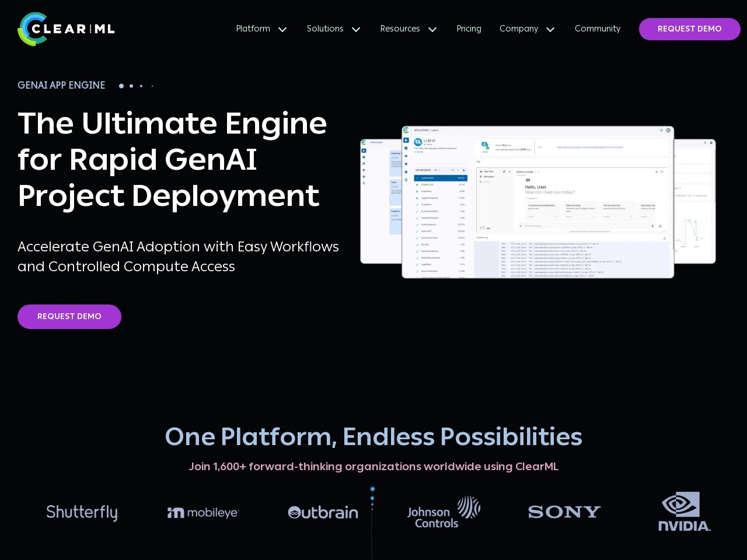Click the Shutterfly logo
The width and height of the screenshot is (747, 560).
(82, 513)
